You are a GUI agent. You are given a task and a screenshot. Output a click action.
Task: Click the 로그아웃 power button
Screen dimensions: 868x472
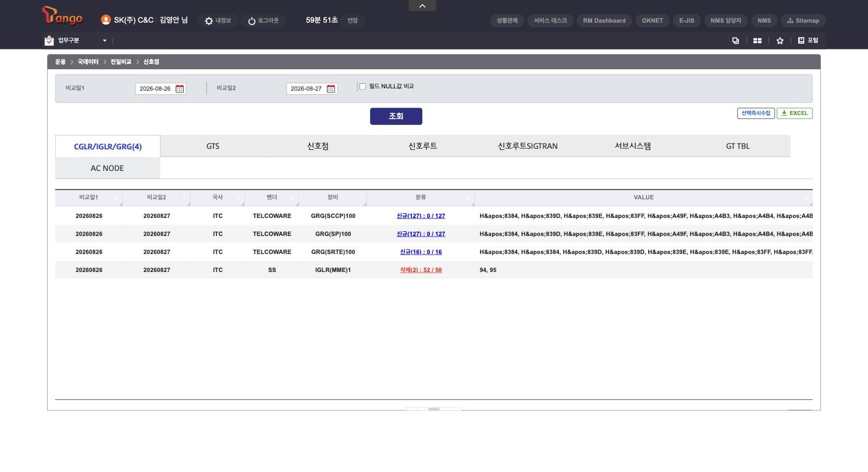tap(263, 20)
